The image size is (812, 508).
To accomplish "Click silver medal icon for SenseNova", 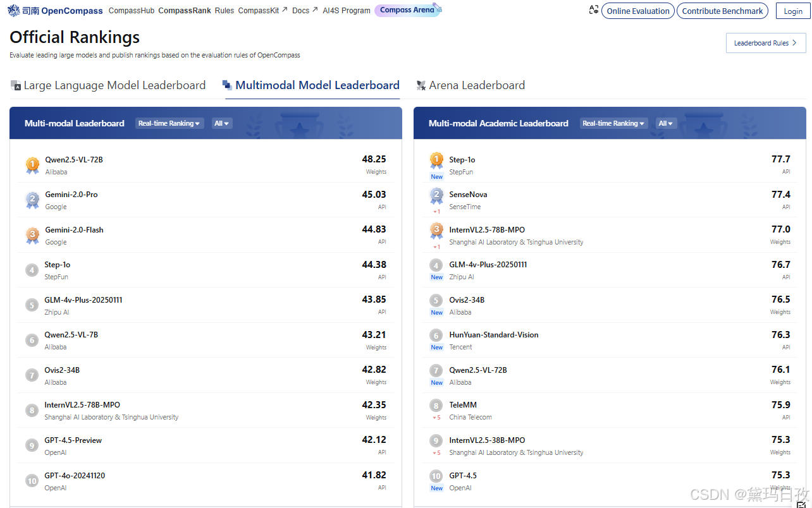I will click(x=436, y=196).
